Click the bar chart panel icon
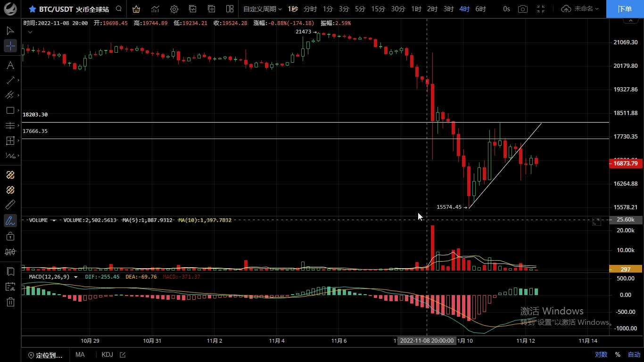Image resolution: width=644 pixels, height=362 pixels. [211, 9]
